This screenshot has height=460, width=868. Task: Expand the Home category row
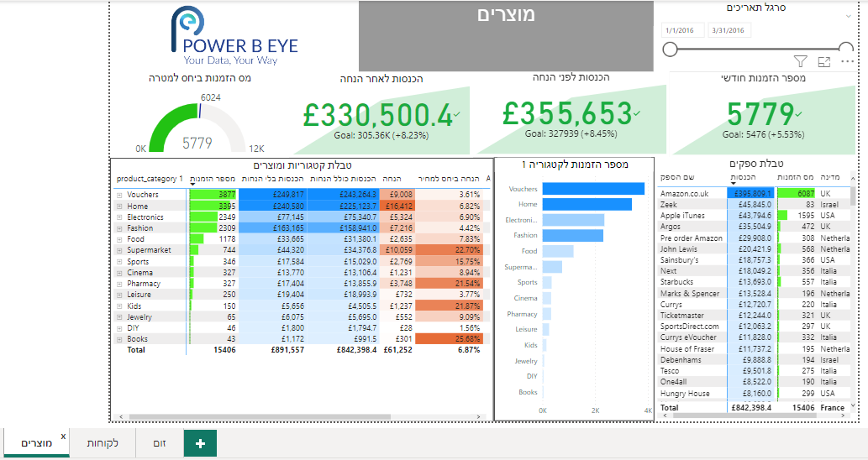click(119, 206)
